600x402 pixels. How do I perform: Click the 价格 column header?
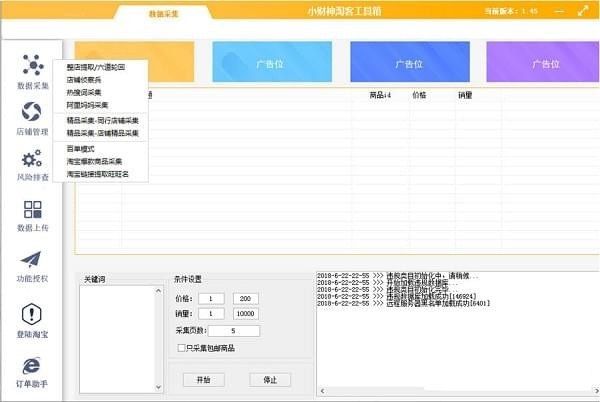(419, 95)
